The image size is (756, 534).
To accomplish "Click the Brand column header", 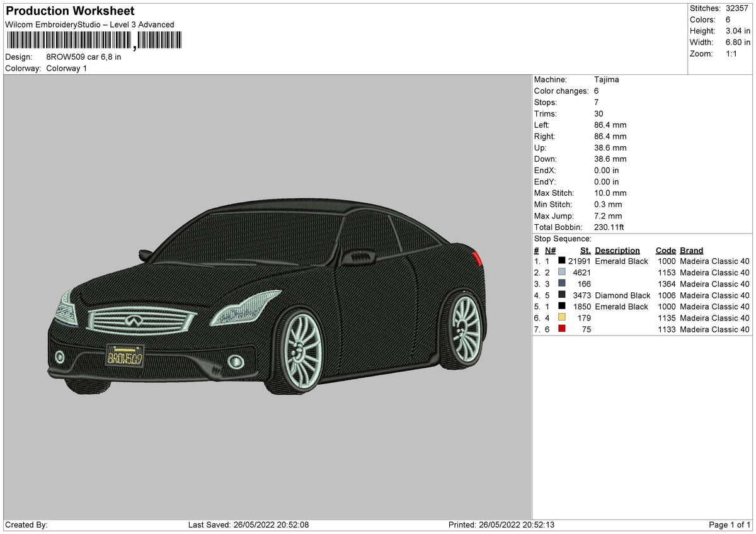I will click(692, 250).
